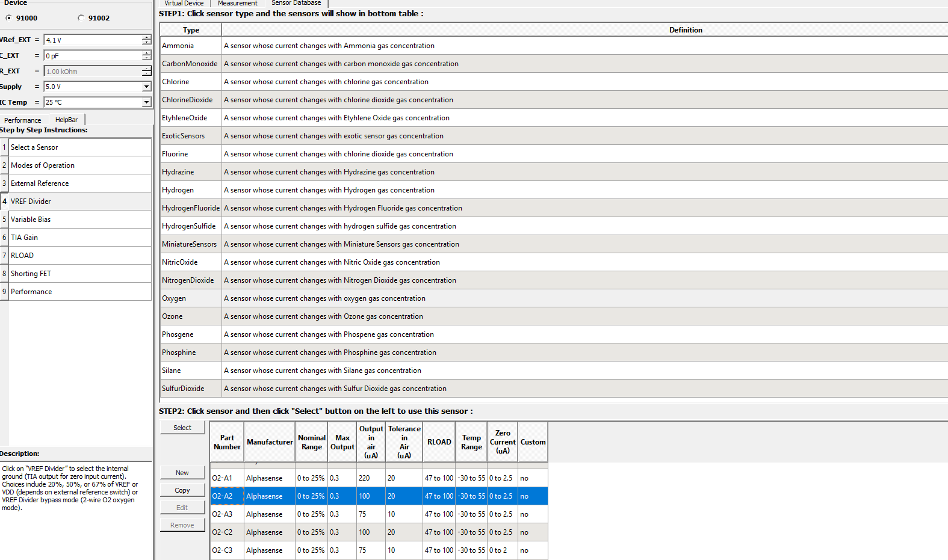Click the Zero Current column header
The width and height of the screenshot is (948, 560).
pos(503,442)
